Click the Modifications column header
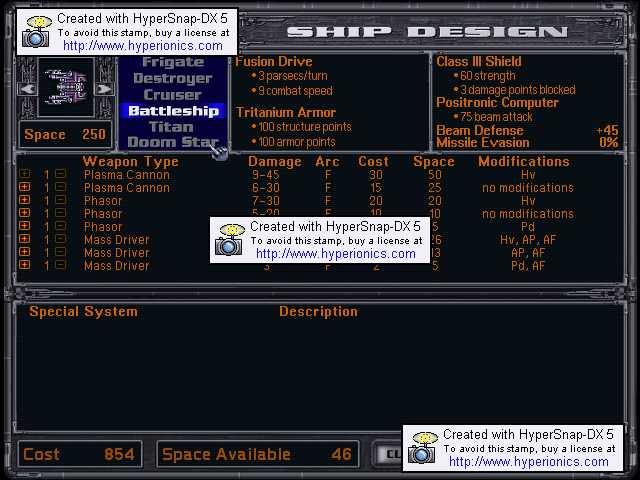Viewport: 640px width, 480px height. pyautogui.click(x=524, y=162)
